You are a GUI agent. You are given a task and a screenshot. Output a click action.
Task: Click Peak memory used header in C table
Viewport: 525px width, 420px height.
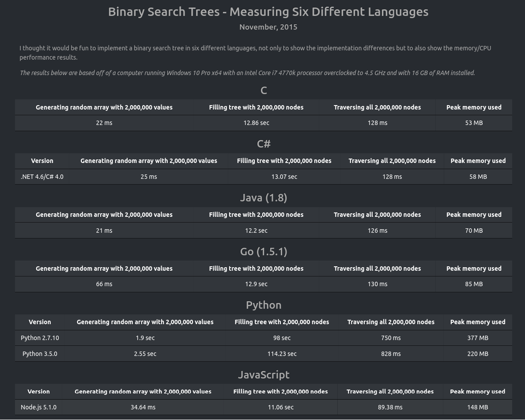tap(474, 107)
